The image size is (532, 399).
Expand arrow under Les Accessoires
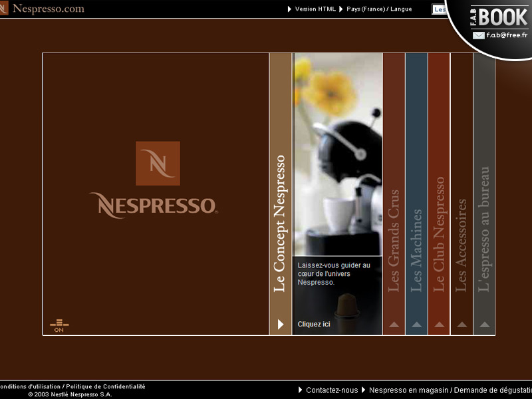462,325
